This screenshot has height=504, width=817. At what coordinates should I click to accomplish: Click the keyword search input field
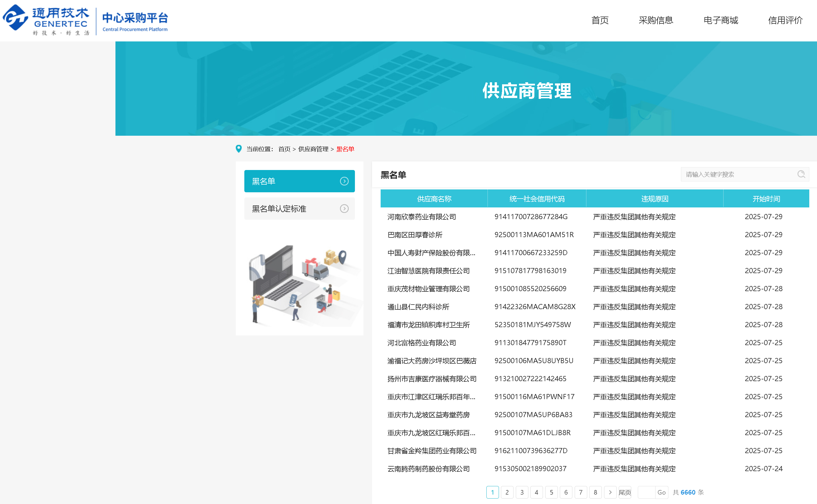[745, 174]
